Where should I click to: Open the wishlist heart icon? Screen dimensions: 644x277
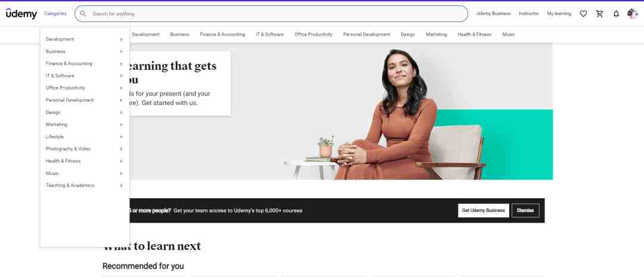(x=583, y=14)
